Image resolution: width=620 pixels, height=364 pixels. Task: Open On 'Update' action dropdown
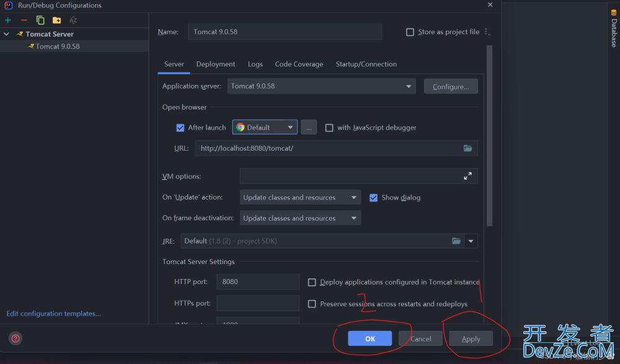301,197
